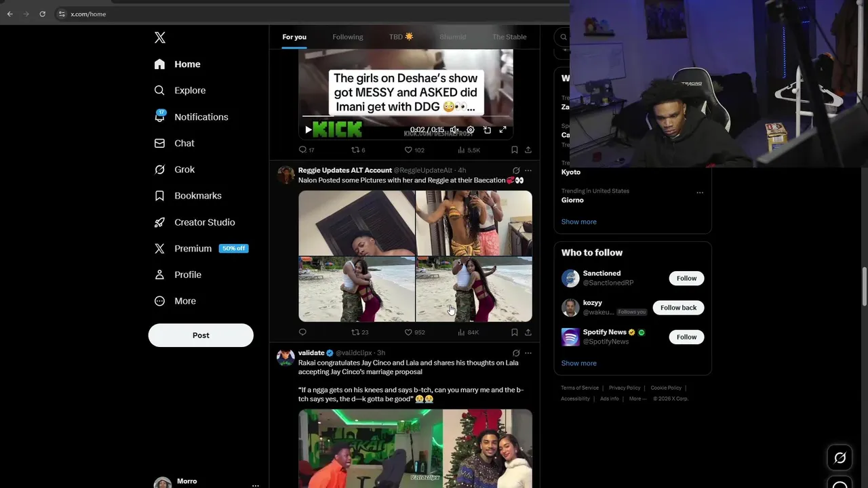Open top-left photo of sleeping person

(x=357, y=223)
